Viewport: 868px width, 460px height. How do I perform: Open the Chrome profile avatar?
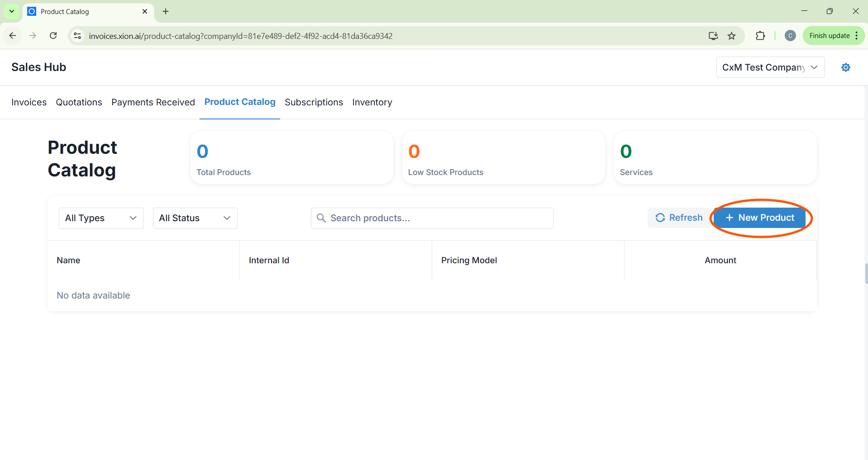pyautogui.click(x=790, y=36)
